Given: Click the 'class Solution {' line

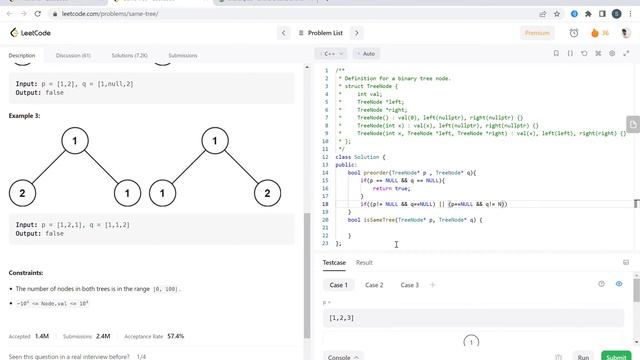Looking at the screenshot, I should click(x=360, y=157).
